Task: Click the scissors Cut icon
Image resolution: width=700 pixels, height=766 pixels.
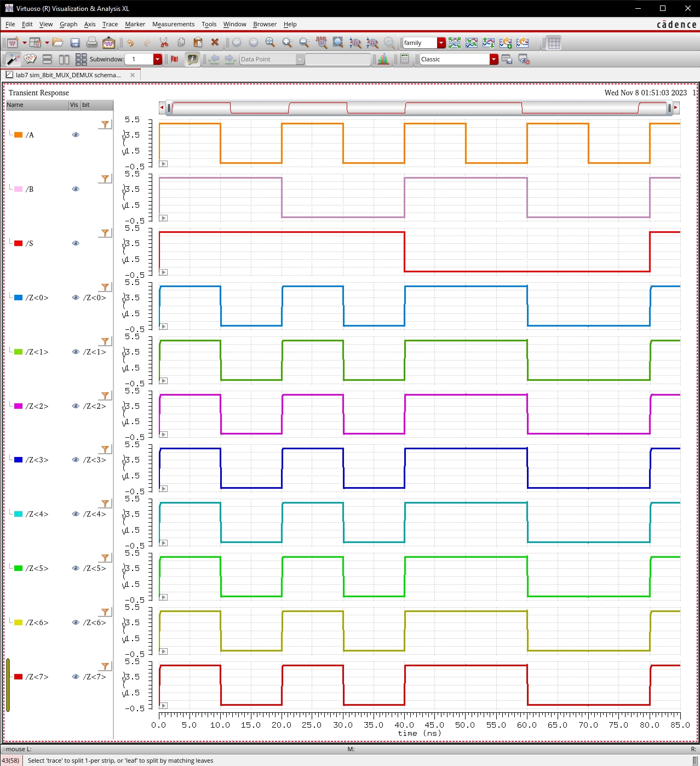Action: (164, 43)
